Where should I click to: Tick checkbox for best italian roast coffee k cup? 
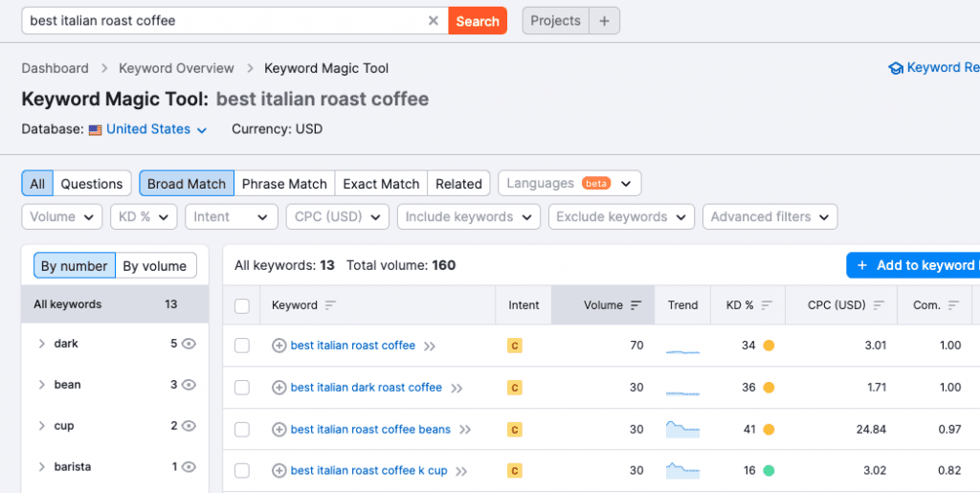point(242,470)
